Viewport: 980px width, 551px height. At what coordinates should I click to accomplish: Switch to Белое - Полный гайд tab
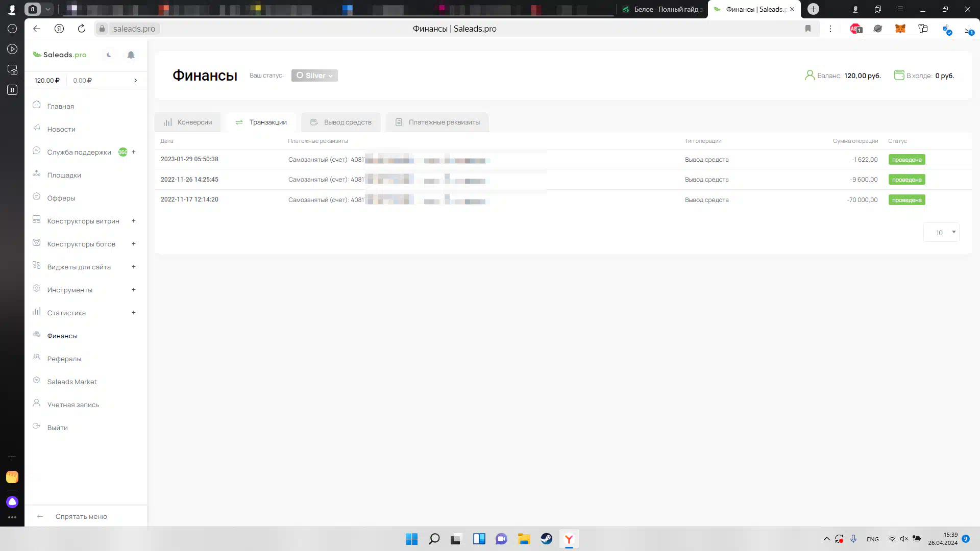pos(663,9)
